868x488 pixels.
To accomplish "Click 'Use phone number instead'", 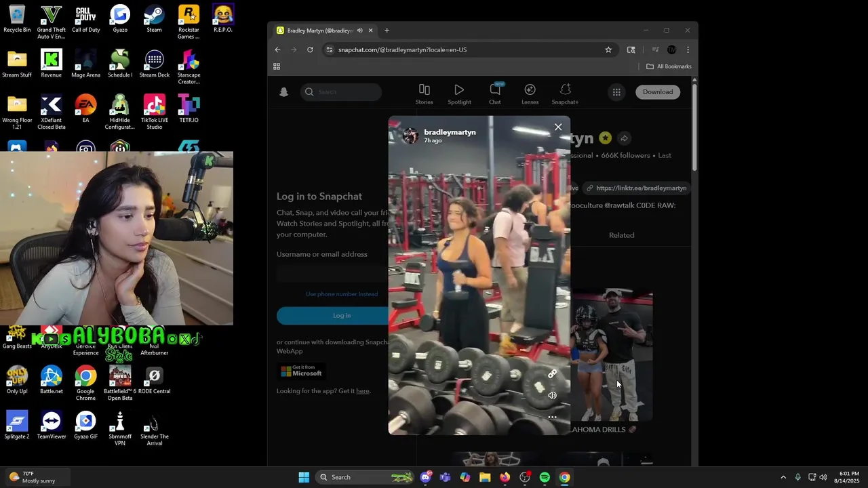I will (x=342, y=294).
